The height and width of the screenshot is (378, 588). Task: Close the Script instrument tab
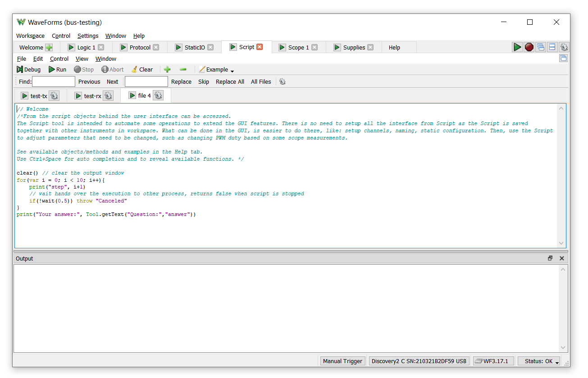(260, 47)
